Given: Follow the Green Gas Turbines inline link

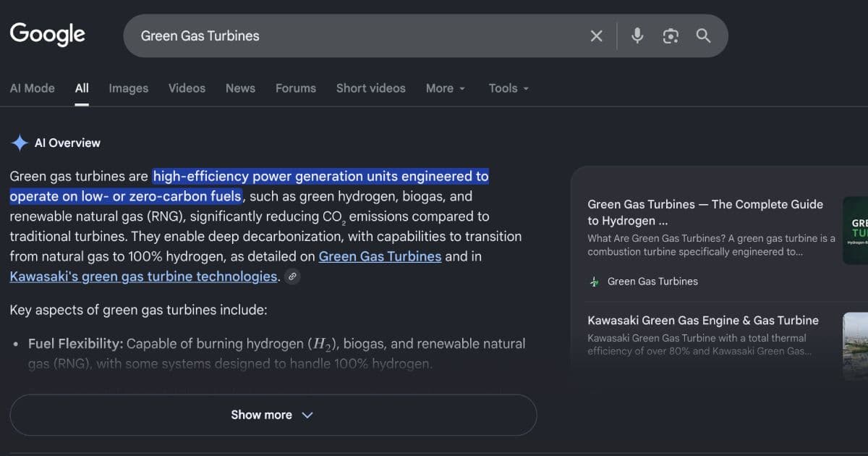Looking at the screenshot, I should pos(380,256).
